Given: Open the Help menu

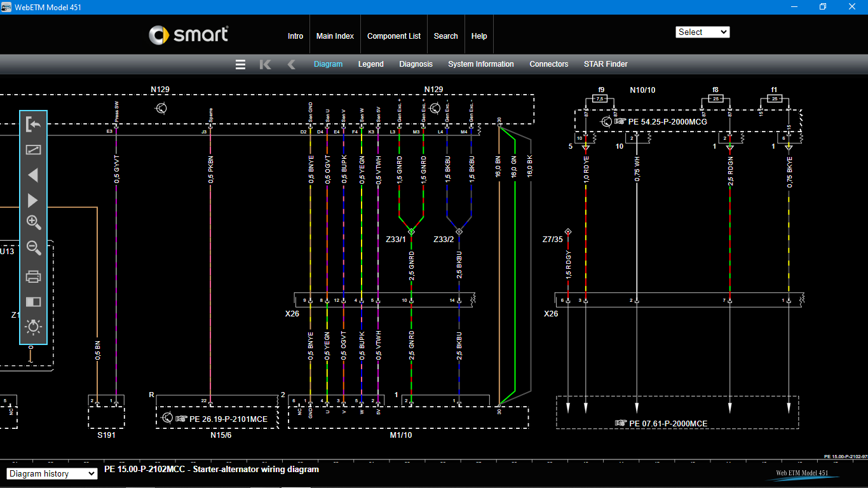Looking at the screenshot, I should (x=479, y=36).
